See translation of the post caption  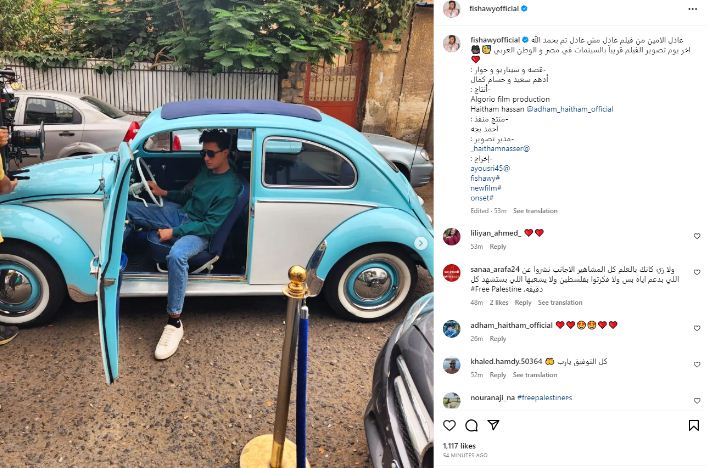[x=535, y=211]
